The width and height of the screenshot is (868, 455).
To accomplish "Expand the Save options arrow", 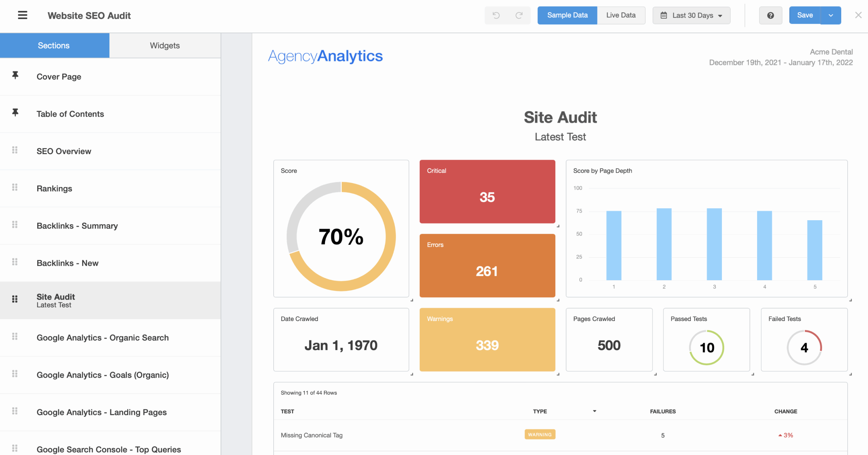I will point(831,15).
